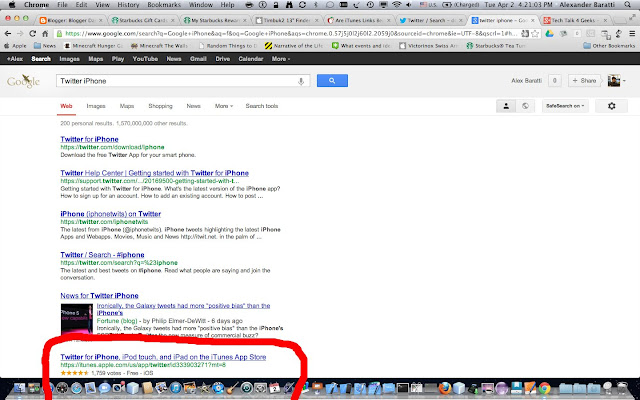Open Gmail from the Google bar
The image size is (640, 400).
click(x=198, y=59)
